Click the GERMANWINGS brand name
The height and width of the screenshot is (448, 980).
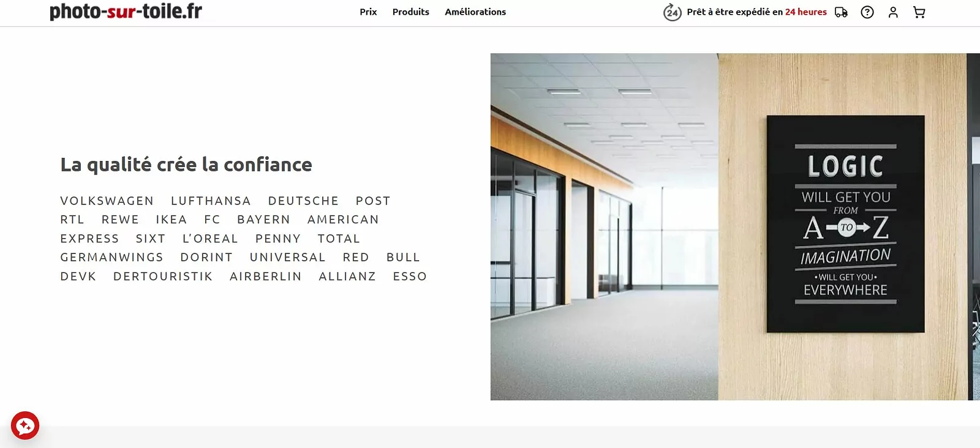112,258
